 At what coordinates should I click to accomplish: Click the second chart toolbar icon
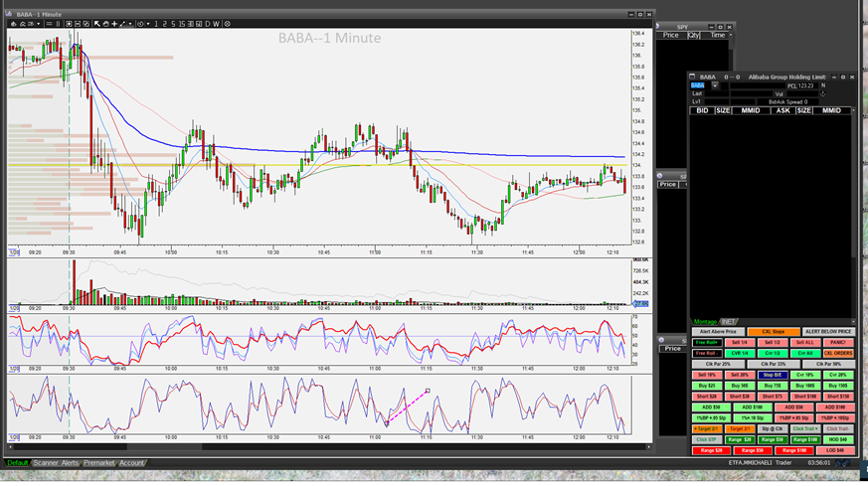click(23, 24)
